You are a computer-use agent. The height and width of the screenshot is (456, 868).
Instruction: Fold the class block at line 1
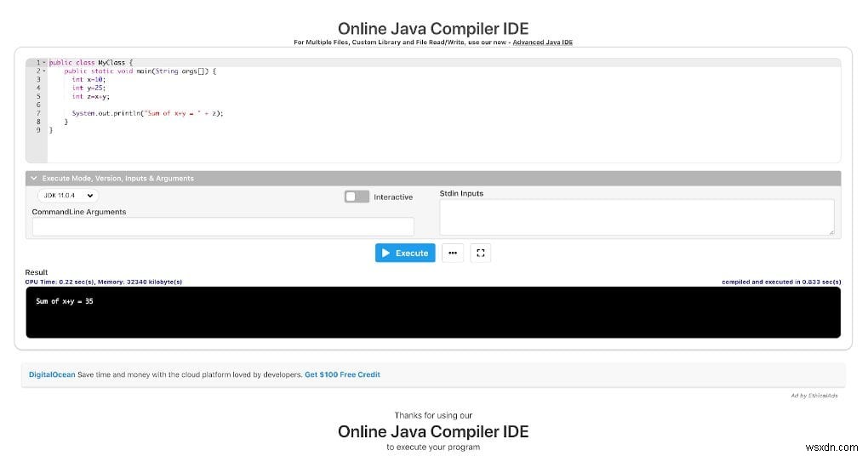44,63
